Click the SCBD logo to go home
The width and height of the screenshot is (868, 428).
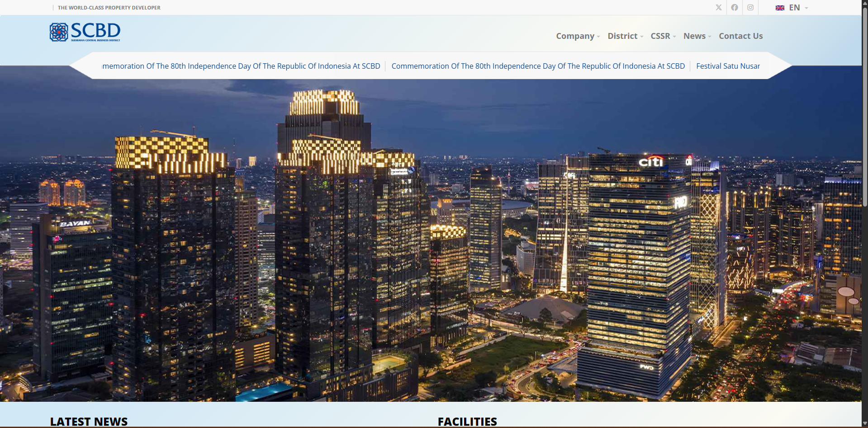coord(85,32)
